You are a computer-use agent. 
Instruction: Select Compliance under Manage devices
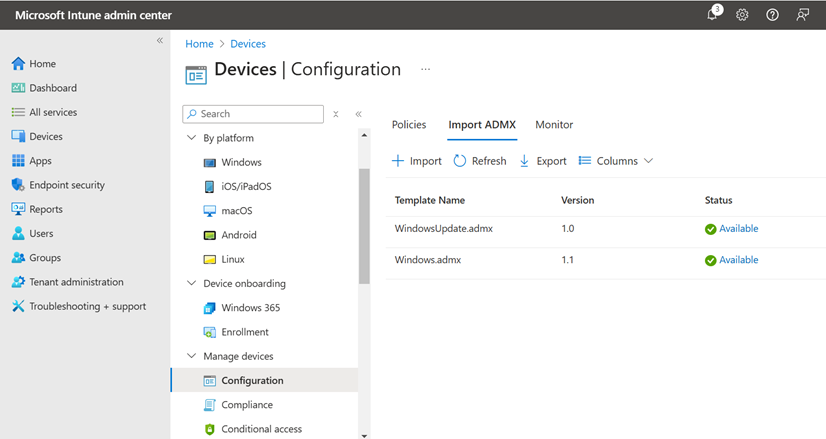click(247, 405)
